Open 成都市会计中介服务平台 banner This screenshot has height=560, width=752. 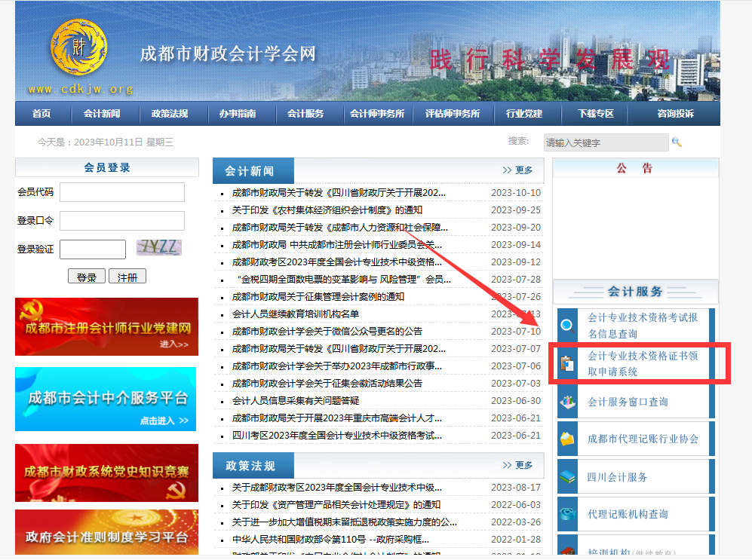point(106,399)
